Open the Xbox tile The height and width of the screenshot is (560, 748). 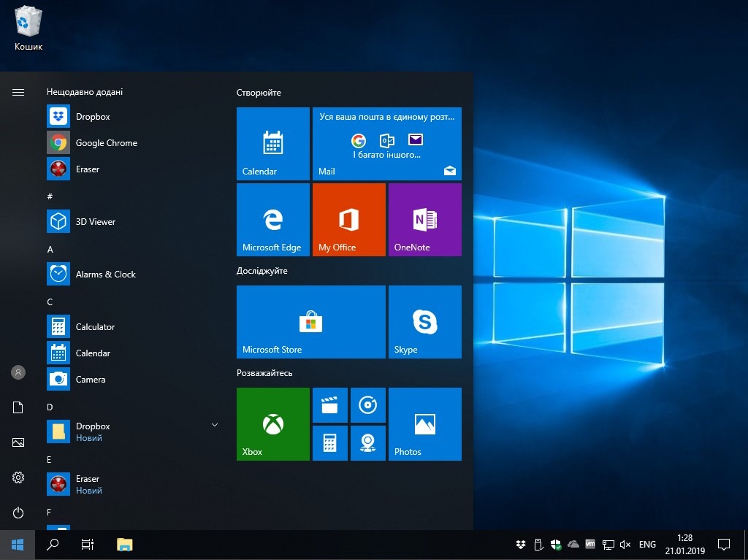pyautogui.click(x=273, y=424)
